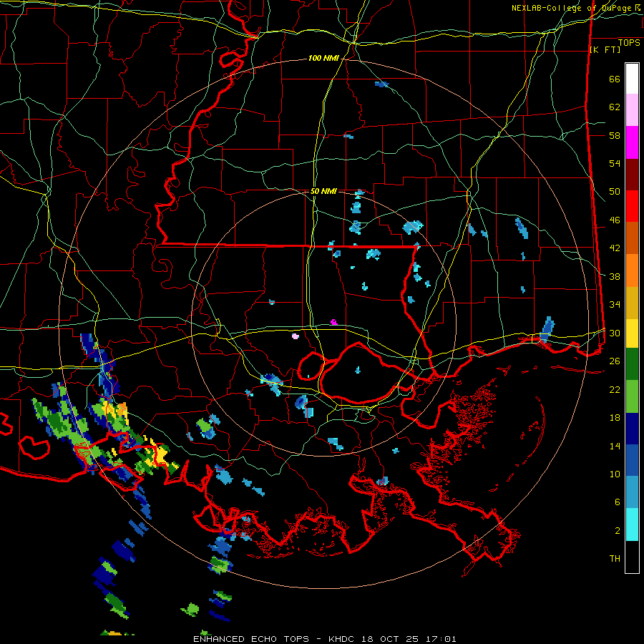Click the 'TH' threshold legend label

(615, 559)
